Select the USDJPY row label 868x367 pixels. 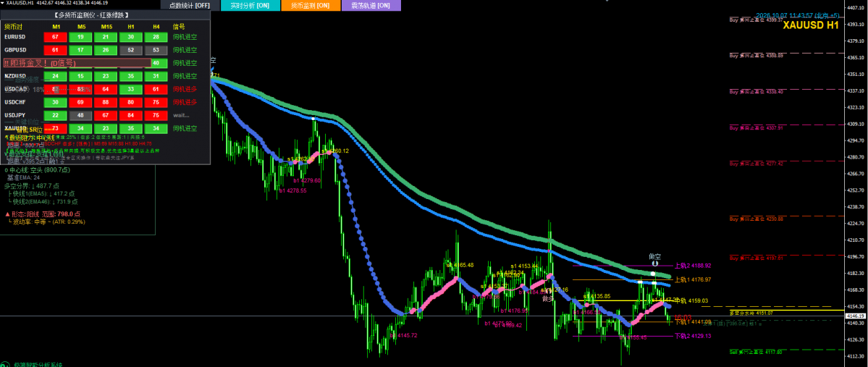pos(14,115)
